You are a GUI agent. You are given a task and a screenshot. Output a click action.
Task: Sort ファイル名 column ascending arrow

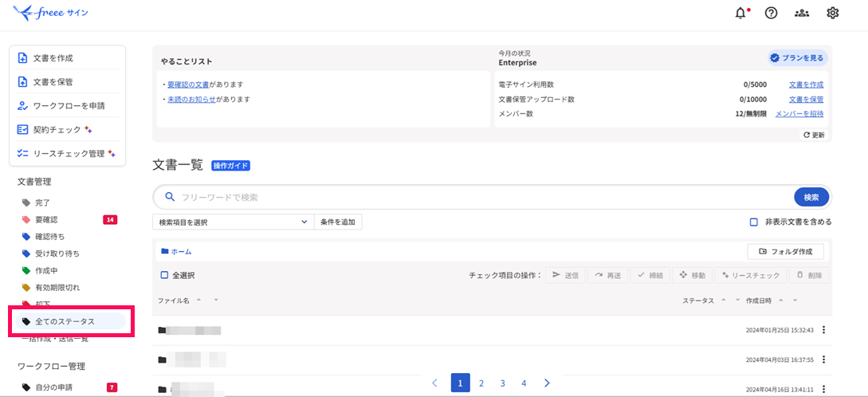[x=198, y=300]
